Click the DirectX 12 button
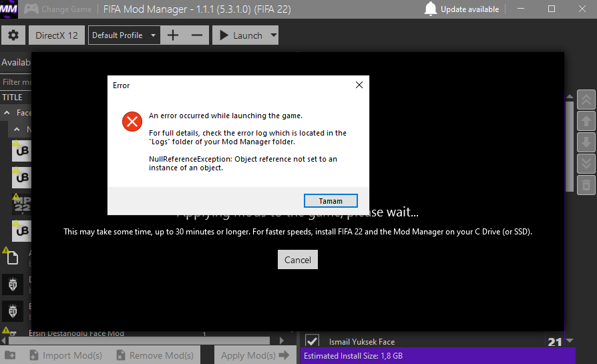Image resolution: width=597 pixels, height=364 pixels. 57,35
